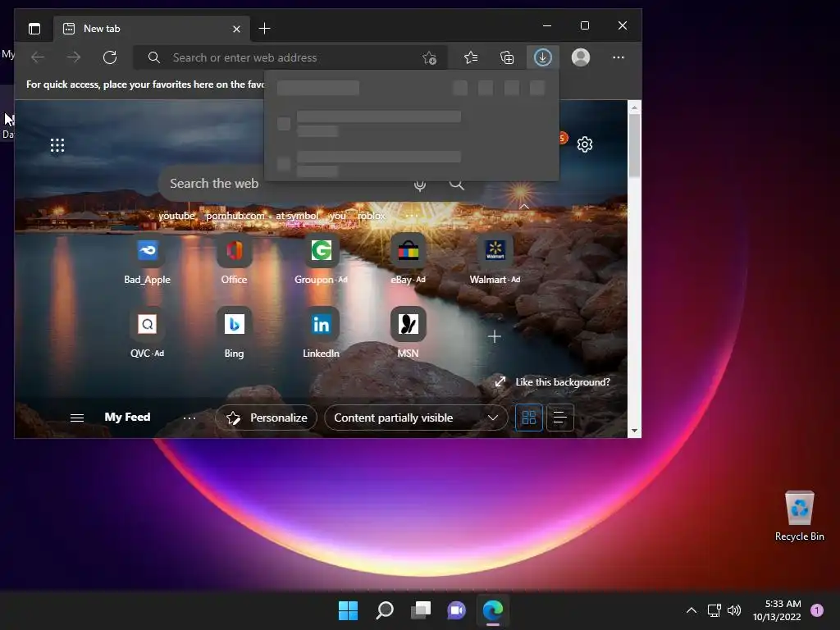Show hidden system tray icons
The height and width of the screenshot is (630, 840).
(692, 610)
